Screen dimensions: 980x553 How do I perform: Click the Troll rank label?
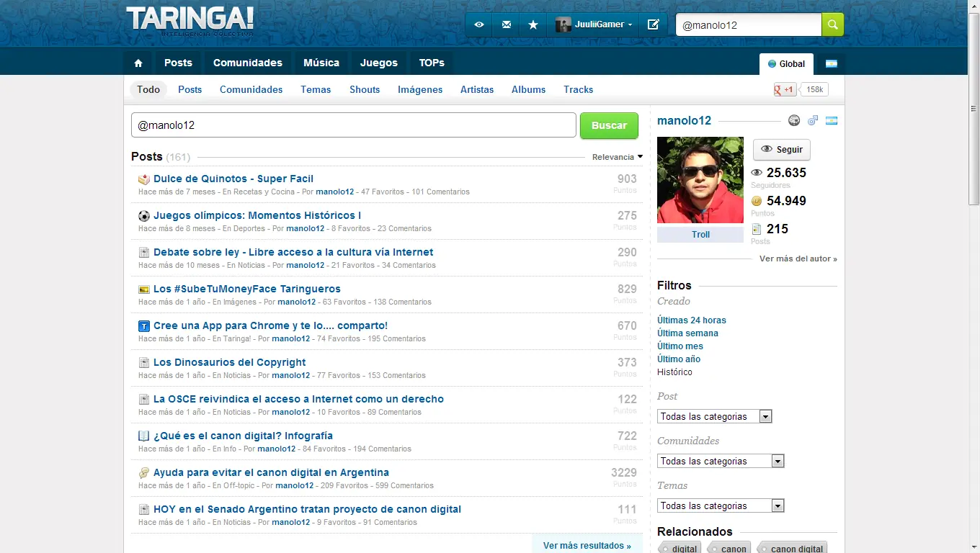coord(700,235)
